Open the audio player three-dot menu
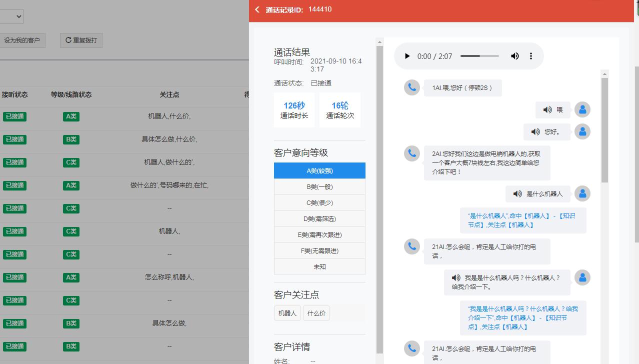Screen dimensions: 639x364 (x=531, y=56)
